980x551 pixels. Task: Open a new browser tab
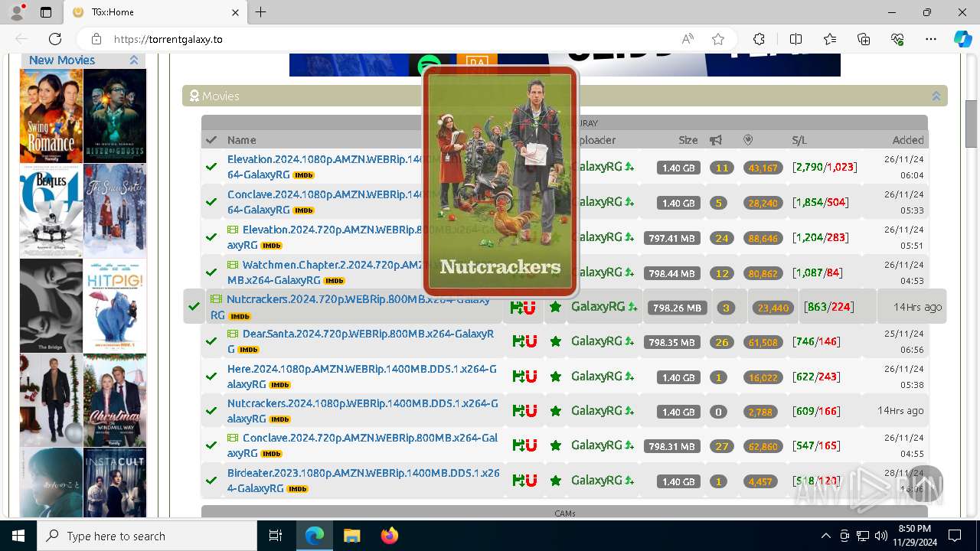tap(261, 12)
